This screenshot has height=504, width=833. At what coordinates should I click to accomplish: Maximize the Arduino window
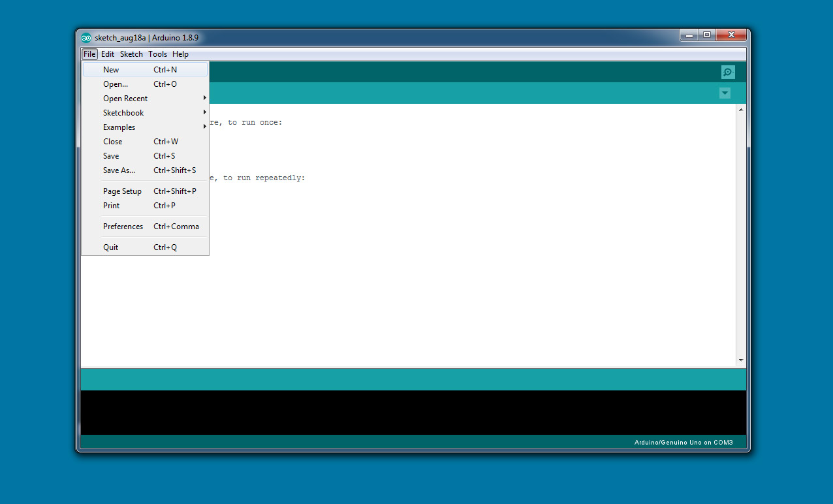tap(706, 35)
